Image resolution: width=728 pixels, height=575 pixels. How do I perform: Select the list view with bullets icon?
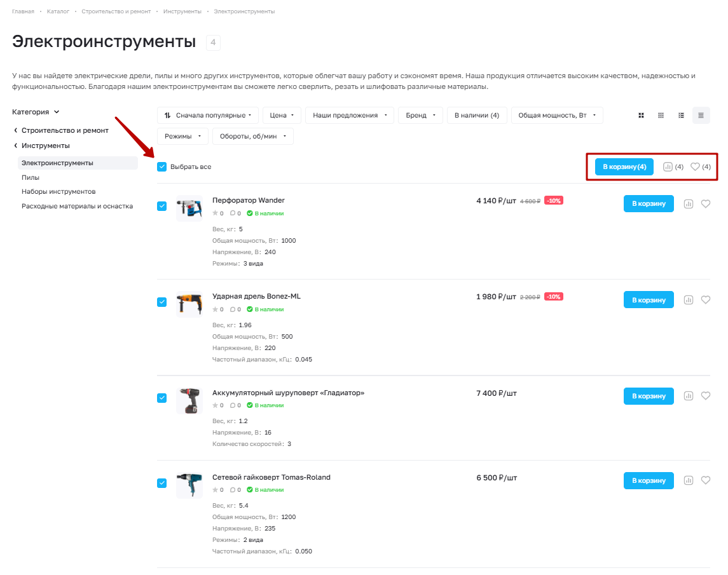[681, 115]
